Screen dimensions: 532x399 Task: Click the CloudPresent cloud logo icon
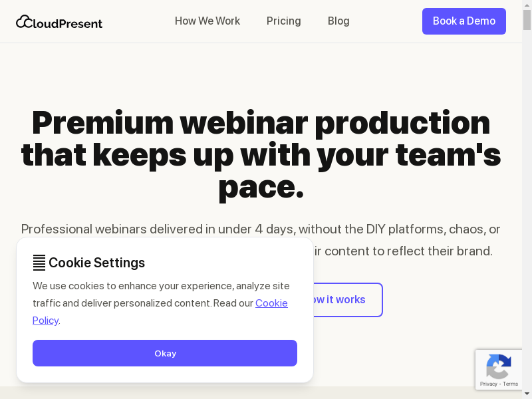24,21
